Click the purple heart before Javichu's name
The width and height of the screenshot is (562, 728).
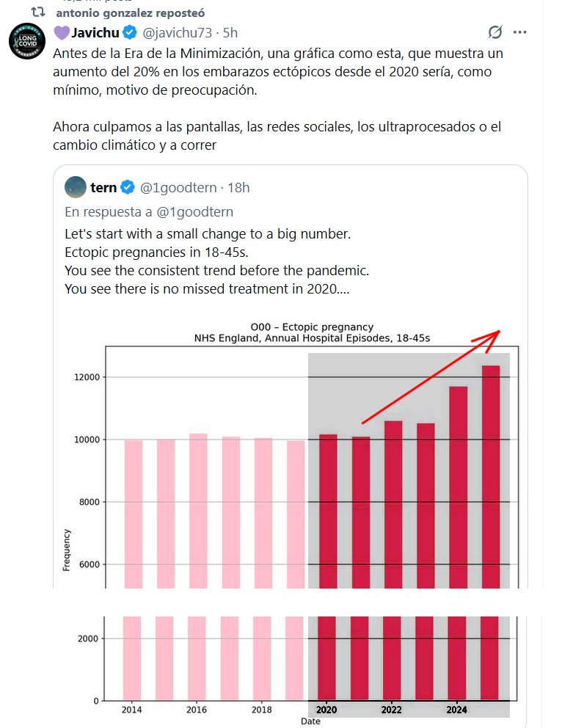point(61,32)
